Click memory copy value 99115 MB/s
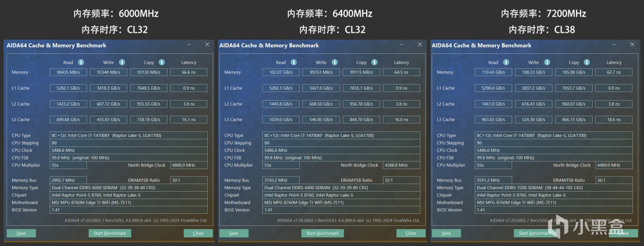 pyautogui.click(x=362, y=72)
